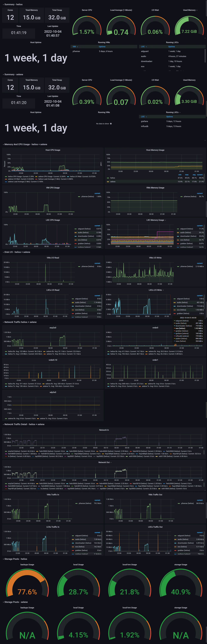The width and height of the screenshot is (207, 644).
Task: Click helios Host Uptime "1 week, 1 day" value
Action: pyautogui.click(x=36, y=58)
